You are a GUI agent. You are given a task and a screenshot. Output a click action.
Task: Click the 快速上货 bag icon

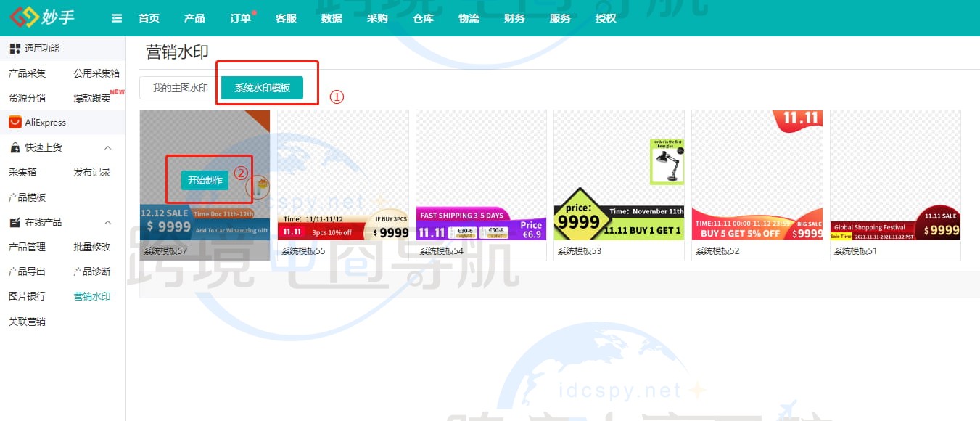pyautogui.click(x=15, y=148)
